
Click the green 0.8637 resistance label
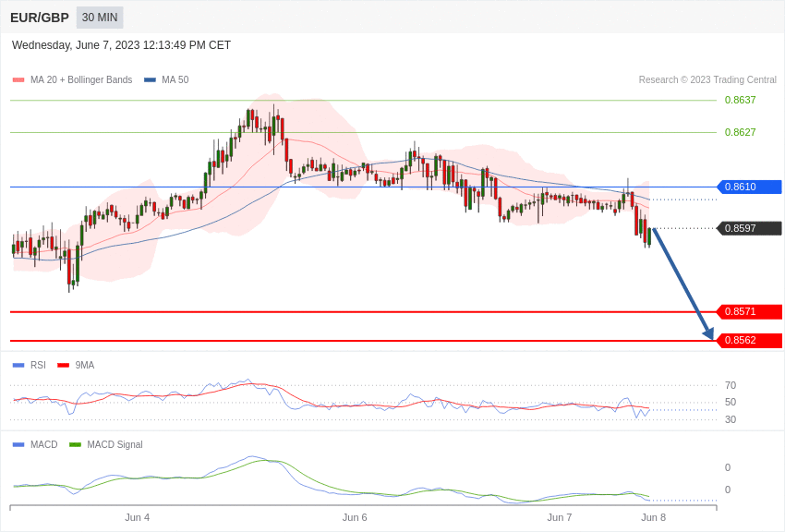click(x=740, y=101)
